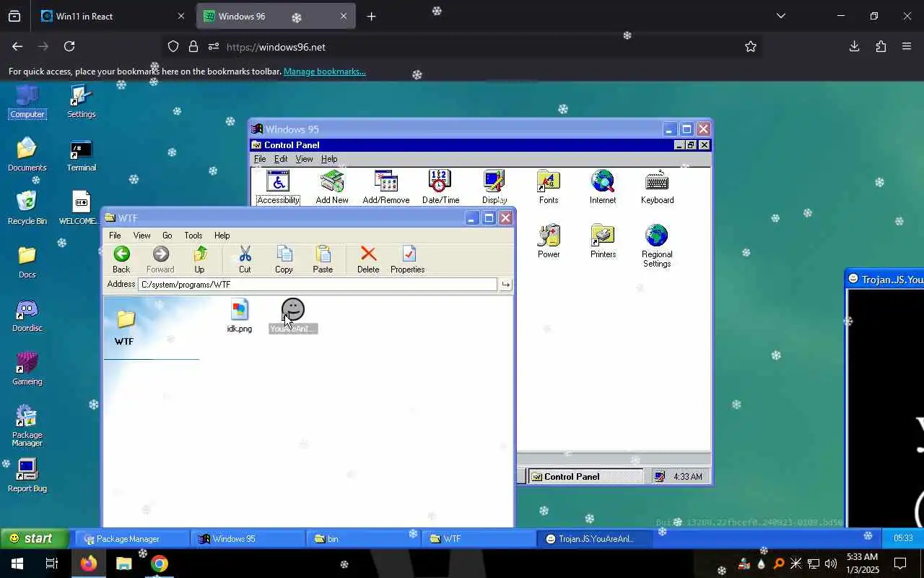Click the green start button
Image resolution: width=924 pixels, height=578 pixels.
pyautogui.click(x=35, y=538)
